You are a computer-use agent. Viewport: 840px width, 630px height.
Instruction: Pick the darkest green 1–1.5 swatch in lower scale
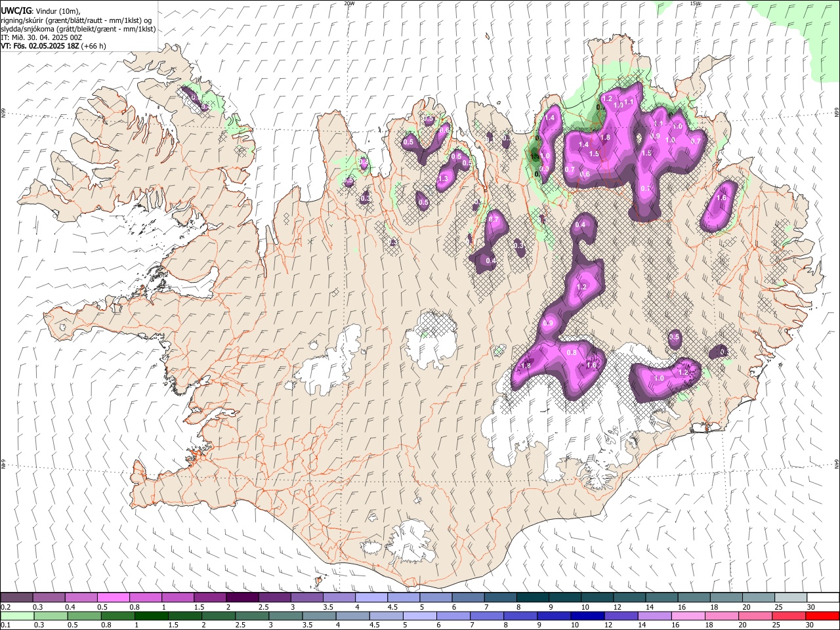pos(152,616)
